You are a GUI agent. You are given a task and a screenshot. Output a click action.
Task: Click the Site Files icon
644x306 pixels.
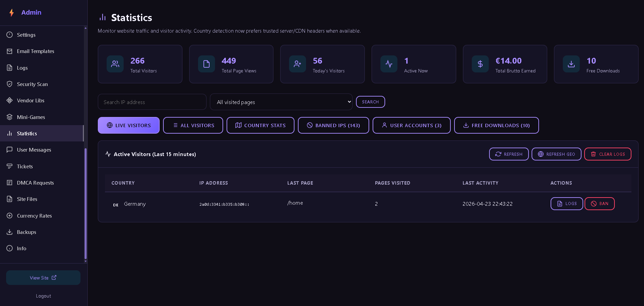tap(10, 199)
